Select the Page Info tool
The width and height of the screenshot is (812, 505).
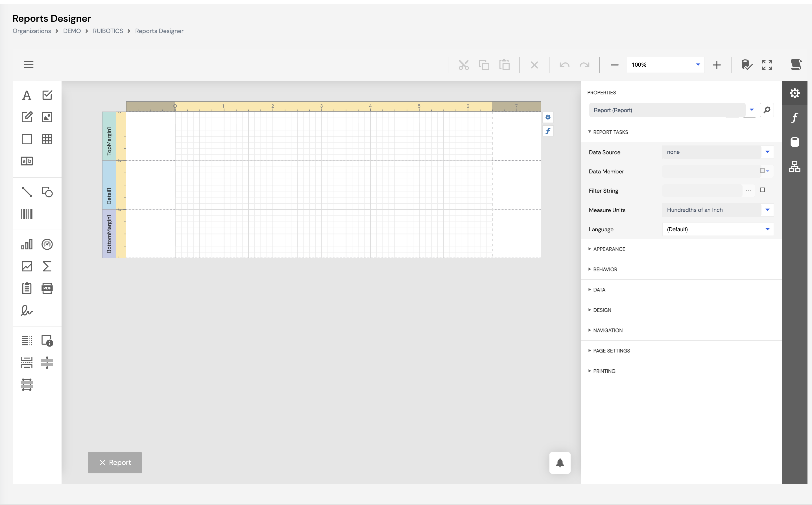[x=47, y=341]
